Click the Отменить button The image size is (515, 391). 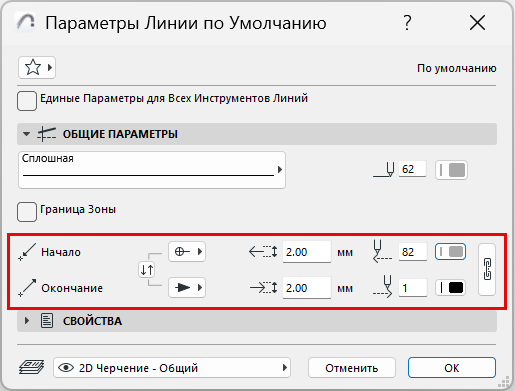click(352, 368)
